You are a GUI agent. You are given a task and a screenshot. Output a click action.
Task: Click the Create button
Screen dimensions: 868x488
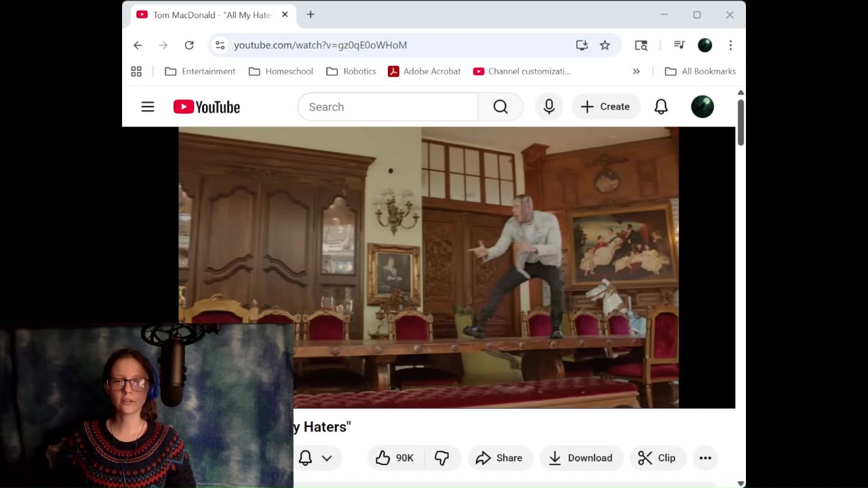606,107
